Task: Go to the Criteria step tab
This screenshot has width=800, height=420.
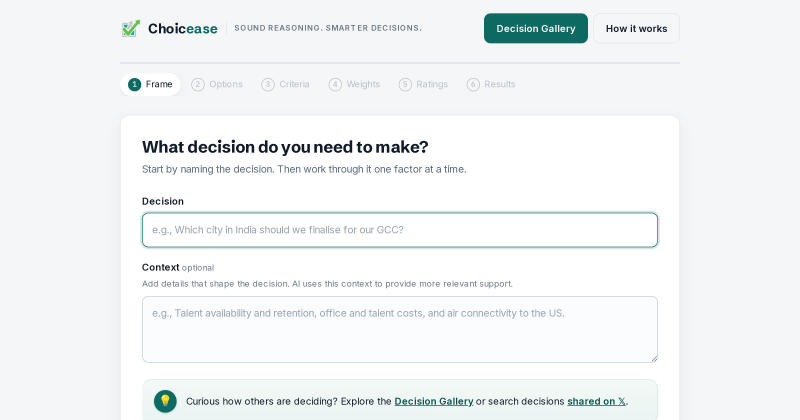Action: pos(285,84)
